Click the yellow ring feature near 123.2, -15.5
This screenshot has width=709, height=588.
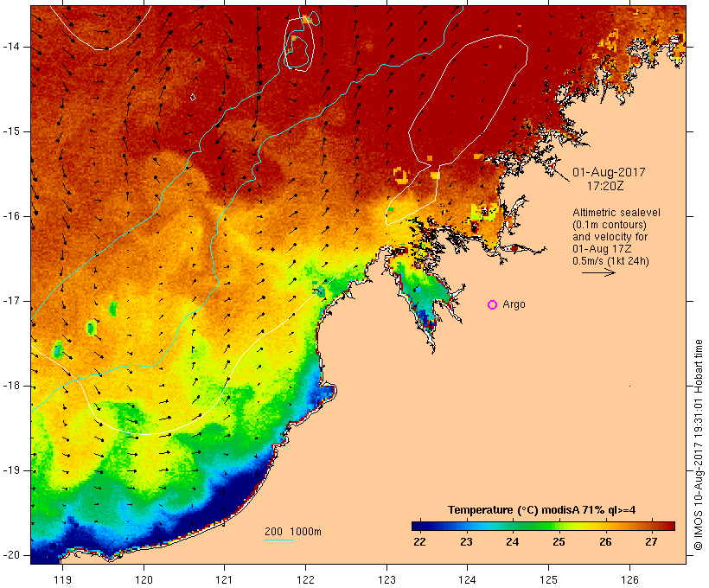coord(400,175)
